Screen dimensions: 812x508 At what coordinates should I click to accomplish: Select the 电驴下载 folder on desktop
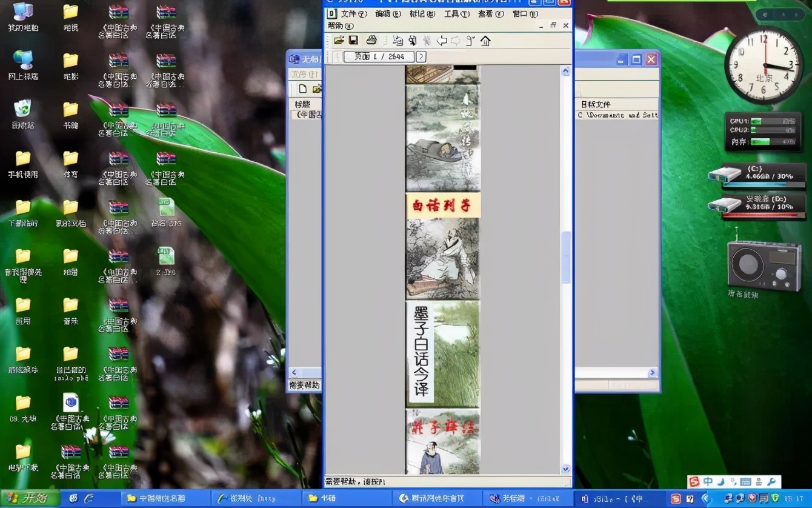tap(23, 458)
